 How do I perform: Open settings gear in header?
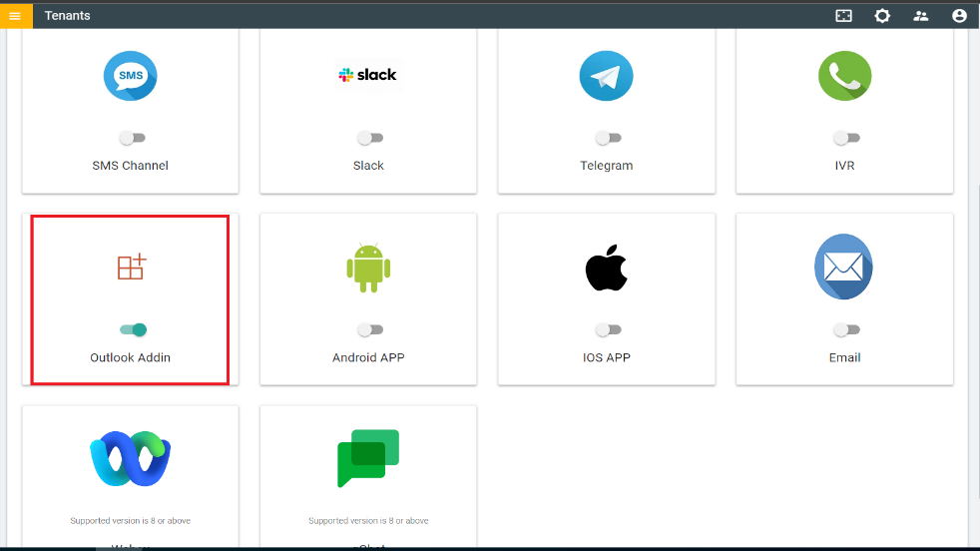(882, 16)
